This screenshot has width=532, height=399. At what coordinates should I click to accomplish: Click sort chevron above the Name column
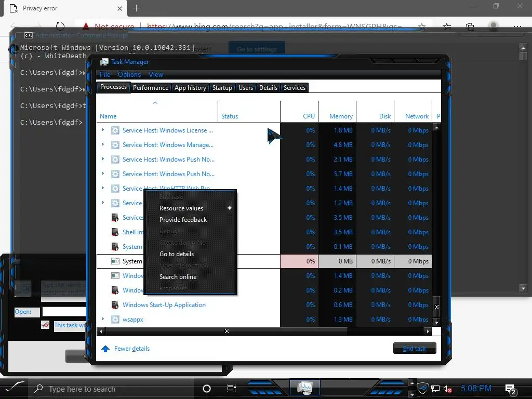(x=155, y=102)
